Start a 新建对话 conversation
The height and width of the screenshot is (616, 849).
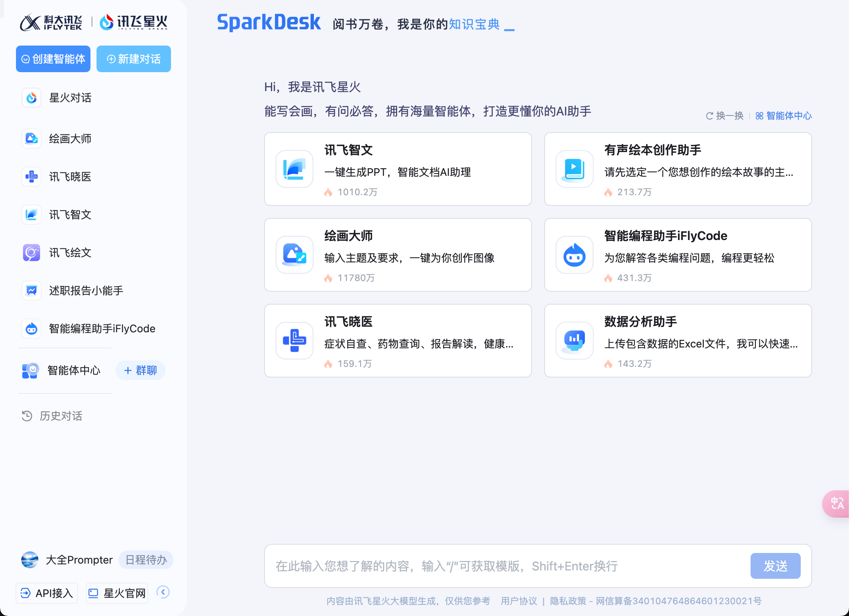(134, 59)
